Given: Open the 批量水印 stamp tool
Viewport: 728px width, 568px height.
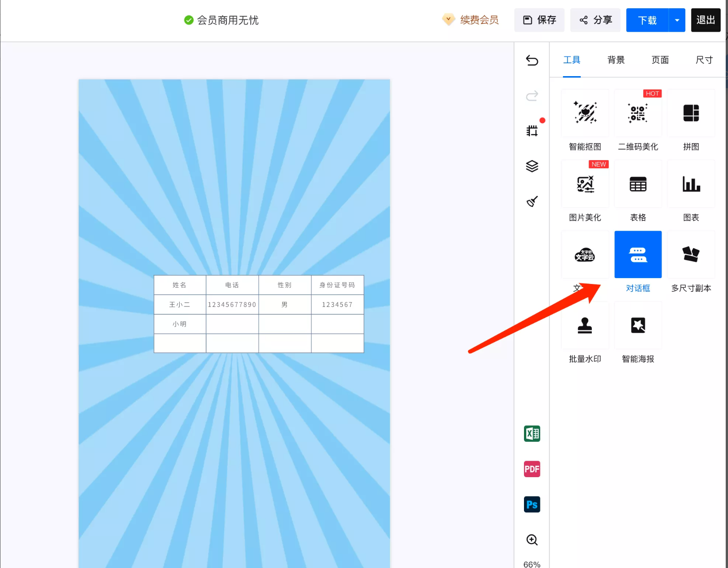Looking at the screenshot, I should point(585,325).
